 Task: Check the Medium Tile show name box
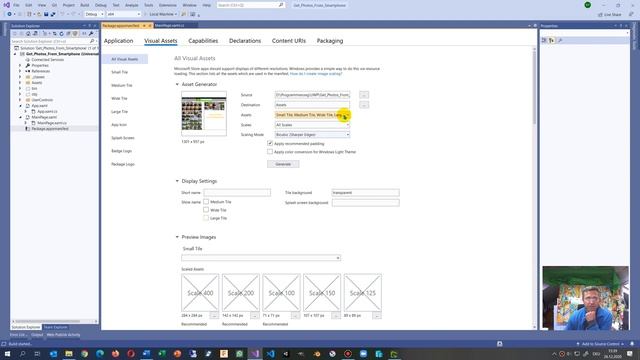tap(206, 202)
